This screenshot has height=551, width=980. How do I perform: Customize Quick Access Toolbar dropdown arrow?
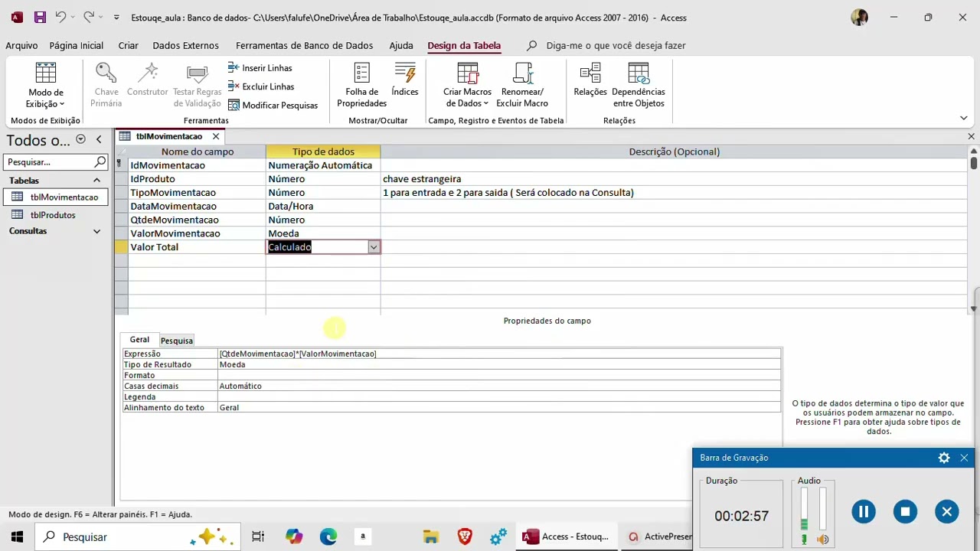(116, 17)
